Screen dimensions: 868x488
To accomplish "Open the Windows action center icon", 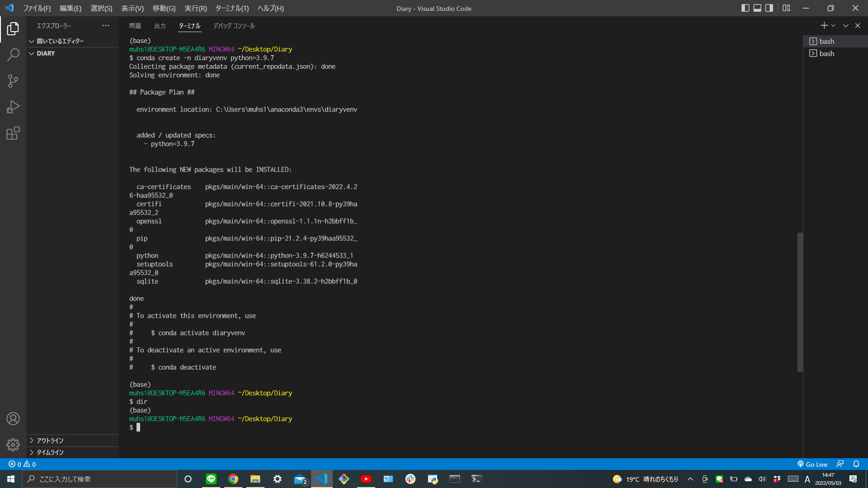I will coord(853,479).
